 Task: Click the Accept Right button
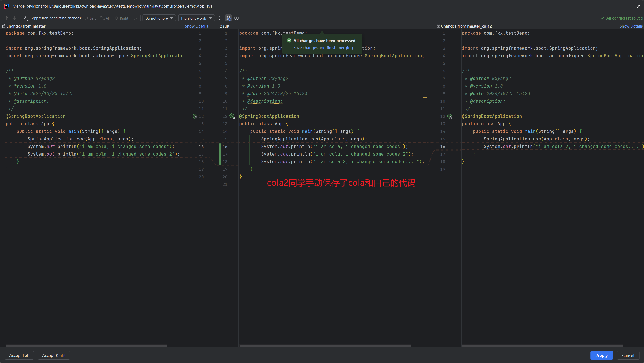54,355
